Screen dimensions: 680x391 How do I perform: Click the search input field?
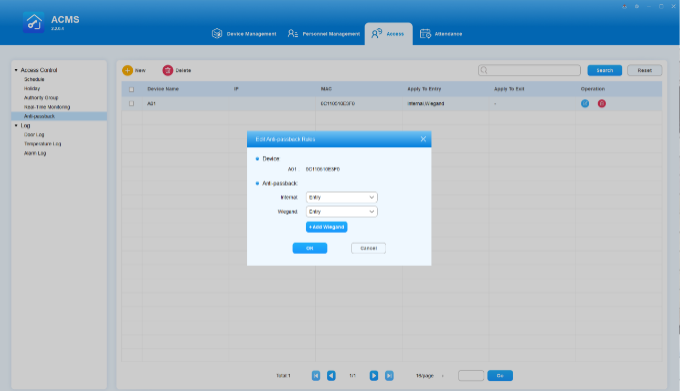529,70
